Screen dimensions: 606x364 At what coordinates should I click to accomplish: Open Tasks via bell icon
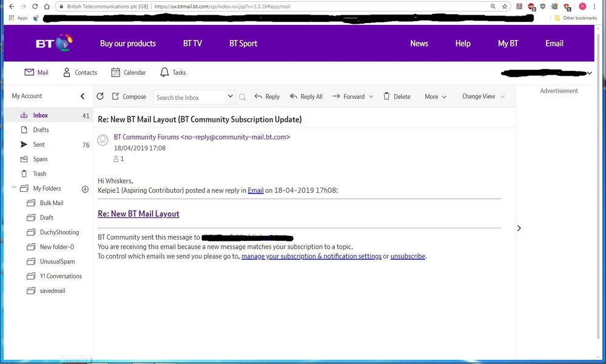point(164,72)
